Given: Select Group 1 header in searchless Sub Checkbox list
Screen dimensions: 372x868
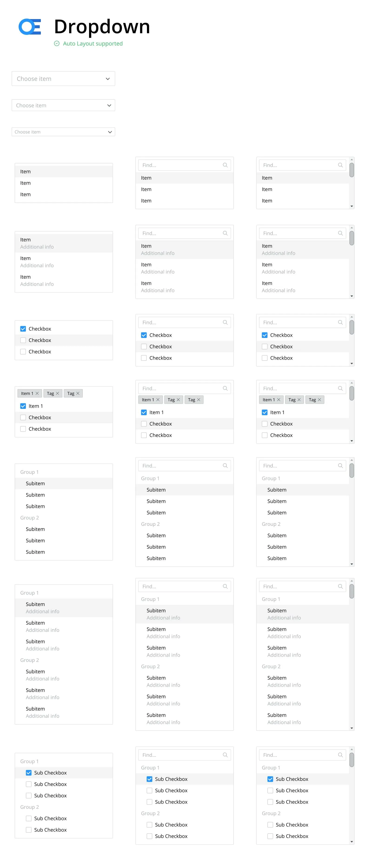Looking at the screenshot, I should pos(30,761).
